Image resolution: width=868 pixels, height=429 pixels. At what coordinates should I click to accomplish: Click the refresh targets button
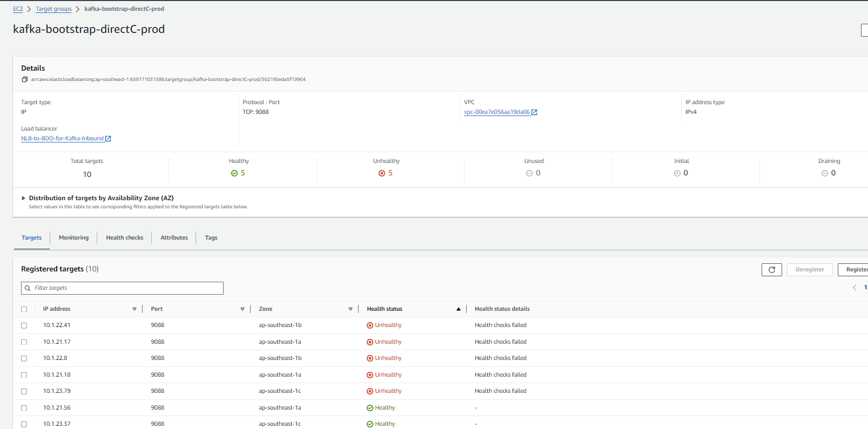771,270
